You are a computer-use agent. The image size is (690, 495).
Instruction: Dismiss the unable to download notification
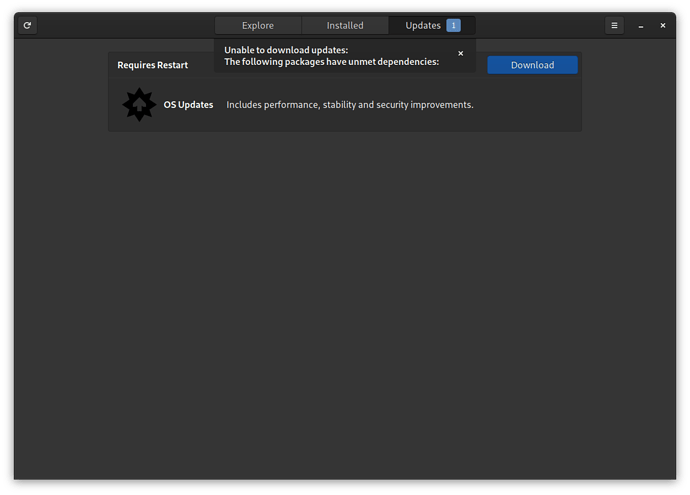[x=460, y=53]
